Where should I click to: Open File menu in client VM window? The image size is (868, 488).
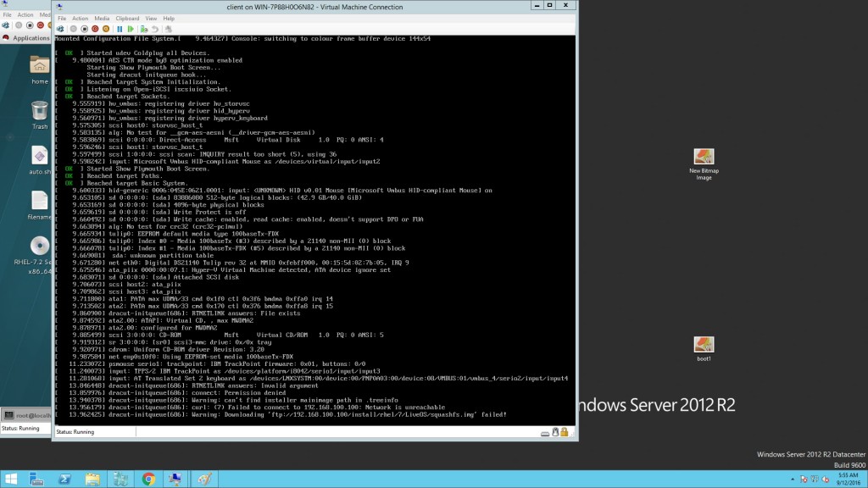(62, 19)
